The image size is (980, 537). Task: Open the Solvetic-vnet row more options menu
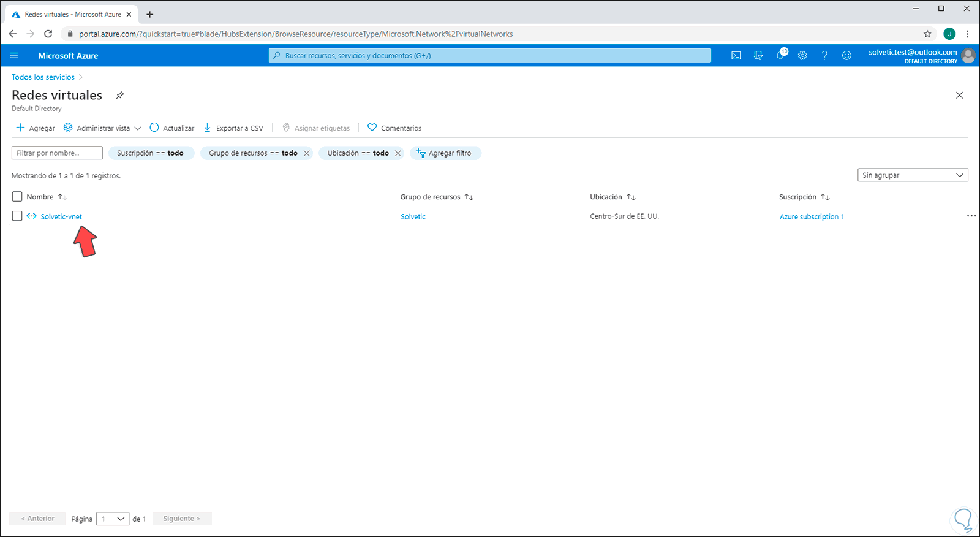(x=971, y=216)
